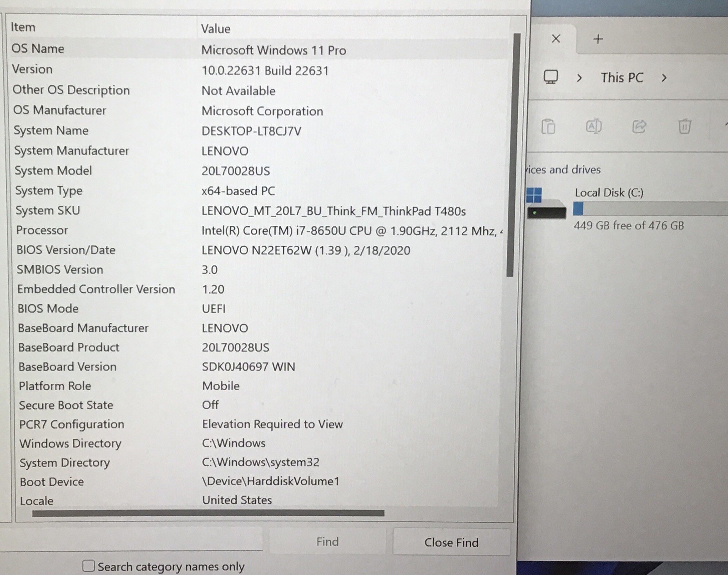Select the BaseBoard Manufacturer row
728x575 pixels.
tap(258, 328)
